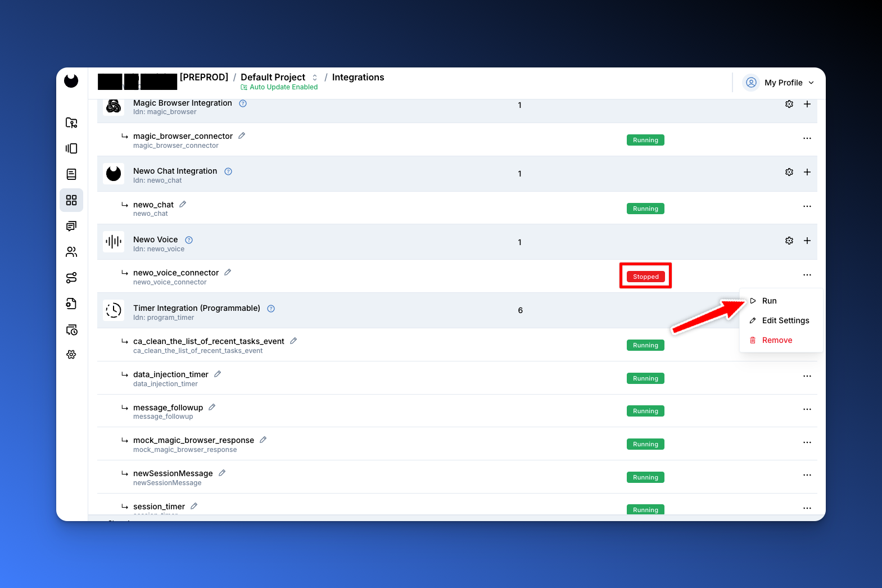Viewport: 882px width, 588px height.
Task: Open more options for newSessionMessage
Action: click(807, 475)
